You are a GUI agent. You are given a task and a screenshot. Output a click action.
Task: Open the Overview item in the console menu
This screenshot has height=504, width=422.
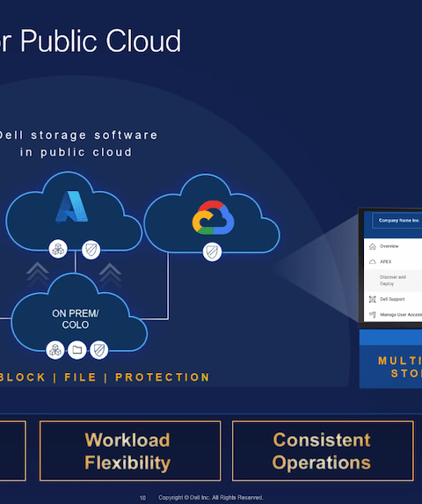(x=389, y=246)
